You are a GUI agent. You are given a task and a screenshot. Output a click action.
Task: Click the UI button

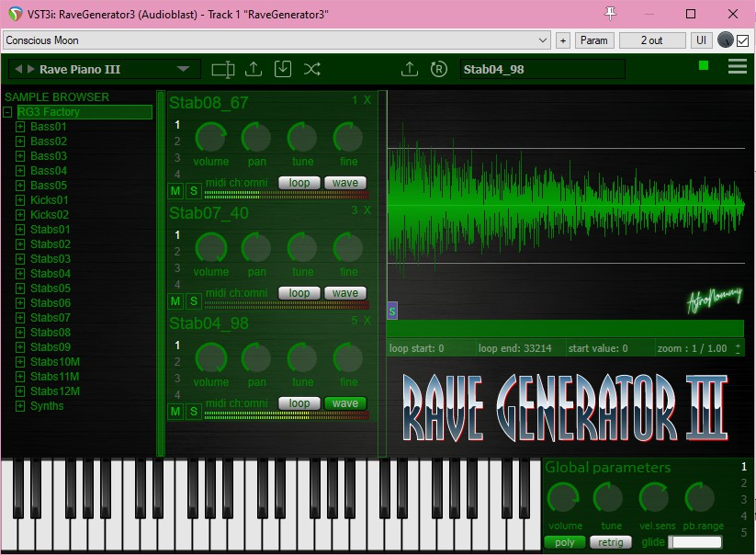click(701, 40)
